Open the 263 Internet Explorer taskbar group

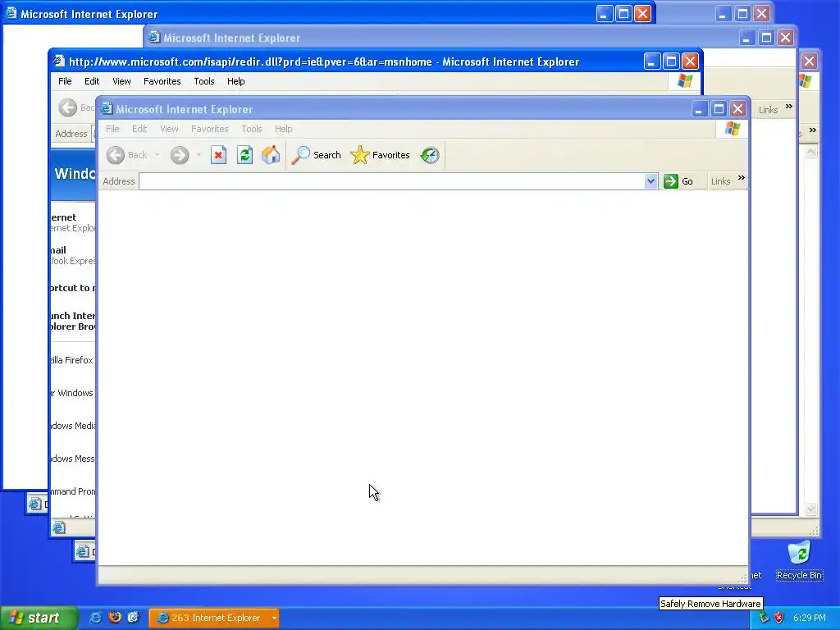coord(209,618)
